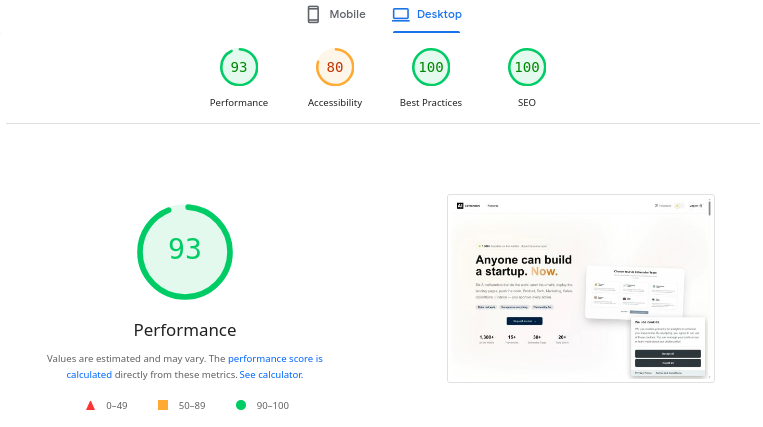Click the '90–100' legend text
This screenshot has height=427, width=763.
click(272, 406)
